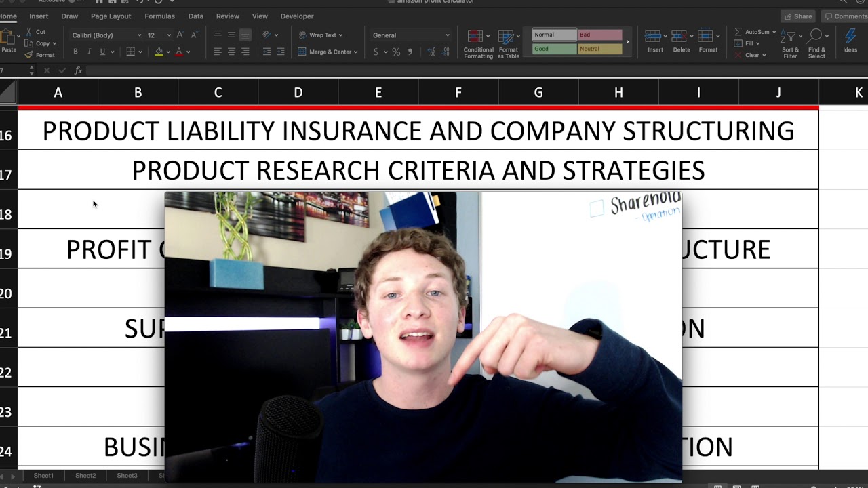Align text right
Viewport: 868px width, 488px height.
coord(245,52)
